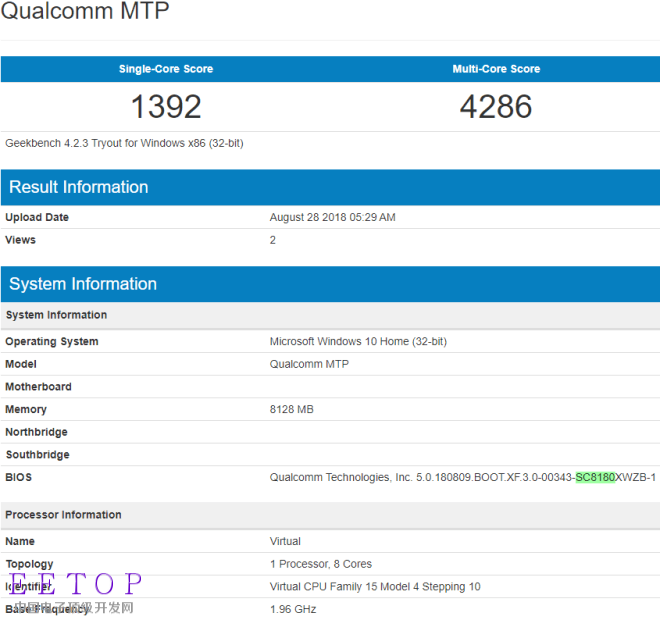
Task: Click the Result Information section header
Action: (79, 187)
